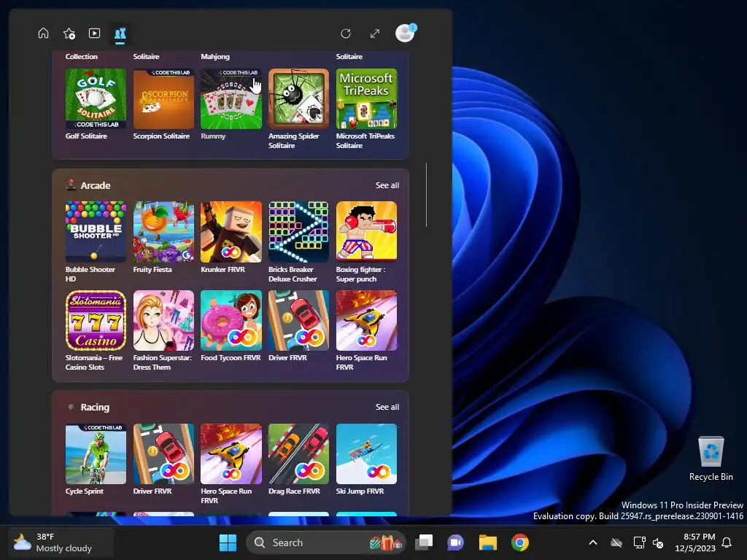Open Driver FRVR in Racing section
Viewport: 747px width, 560px height.
[x=163, y=454]
